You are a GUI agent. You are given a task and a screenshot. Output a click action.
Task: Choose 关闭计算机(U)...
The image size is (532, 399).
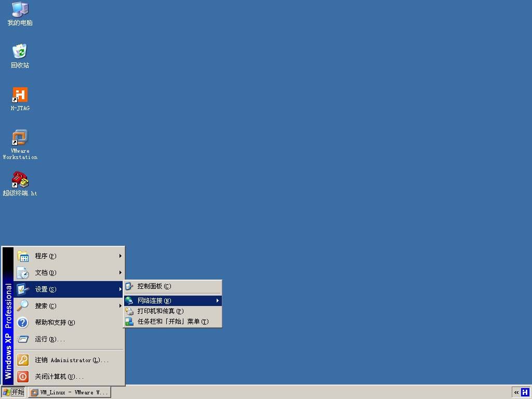click(x=69, y=377)
